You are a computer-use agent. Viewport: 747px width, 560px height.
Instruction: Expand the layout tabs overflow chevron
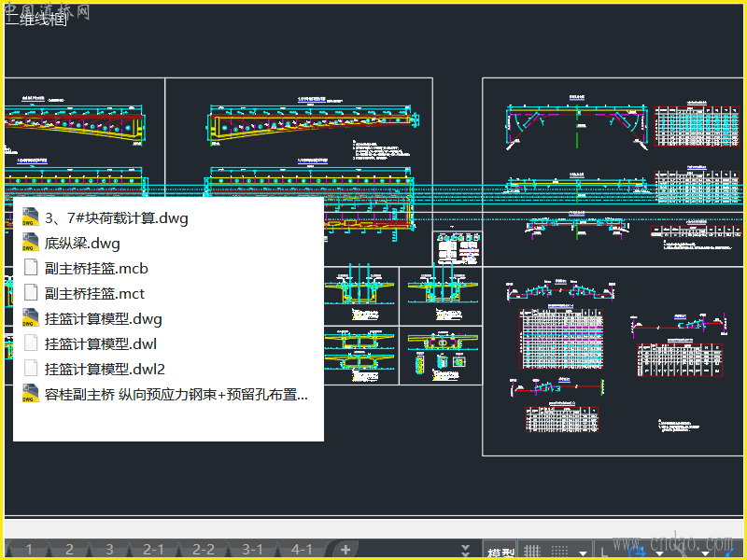point(466,550)
